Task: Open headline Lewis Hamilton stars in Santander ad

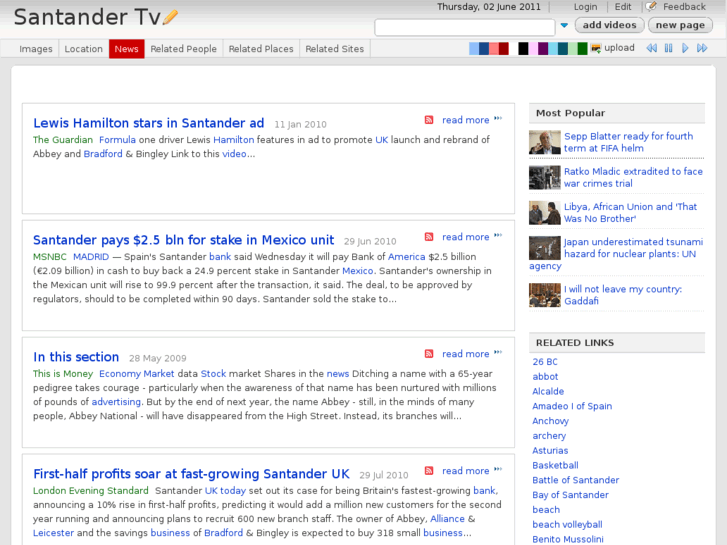Action: pyautogui.click(x=148, y=123)
